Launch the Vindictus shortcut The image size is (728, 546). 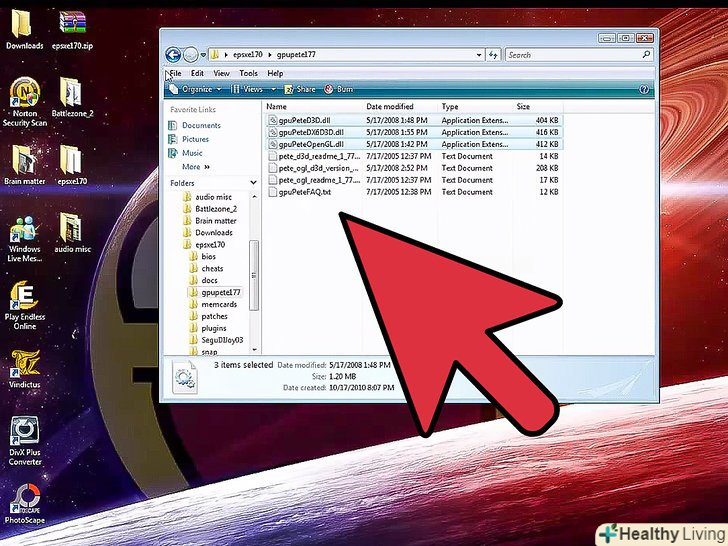point(25,369)
